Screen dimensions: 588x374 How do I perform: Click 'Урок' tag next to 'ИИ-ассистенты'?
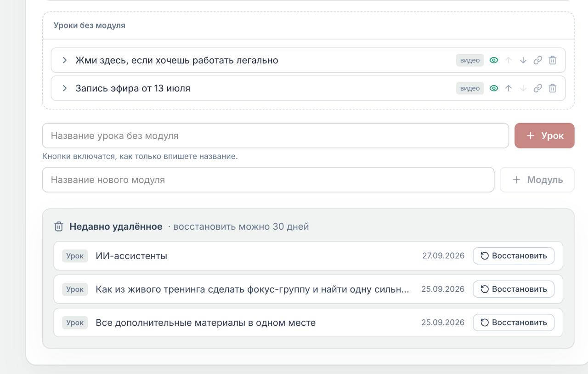point(75,256)
